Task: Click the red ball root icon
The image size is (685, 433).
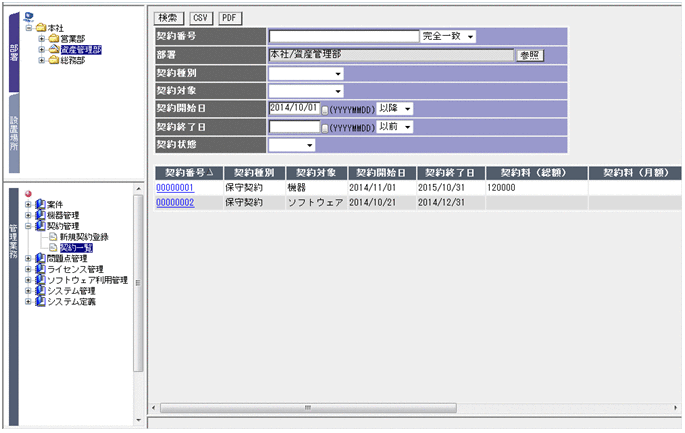Action: pyautogui.click(x=28, y=194)
